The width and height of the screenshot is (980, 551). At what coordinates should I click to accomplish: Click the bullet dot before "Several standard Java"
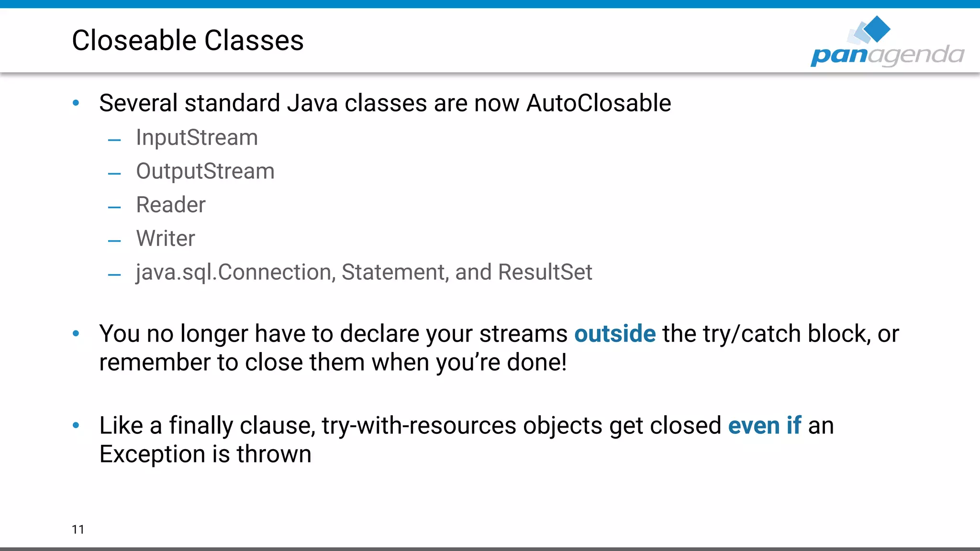pyautogui.click(x=76, y=103)
